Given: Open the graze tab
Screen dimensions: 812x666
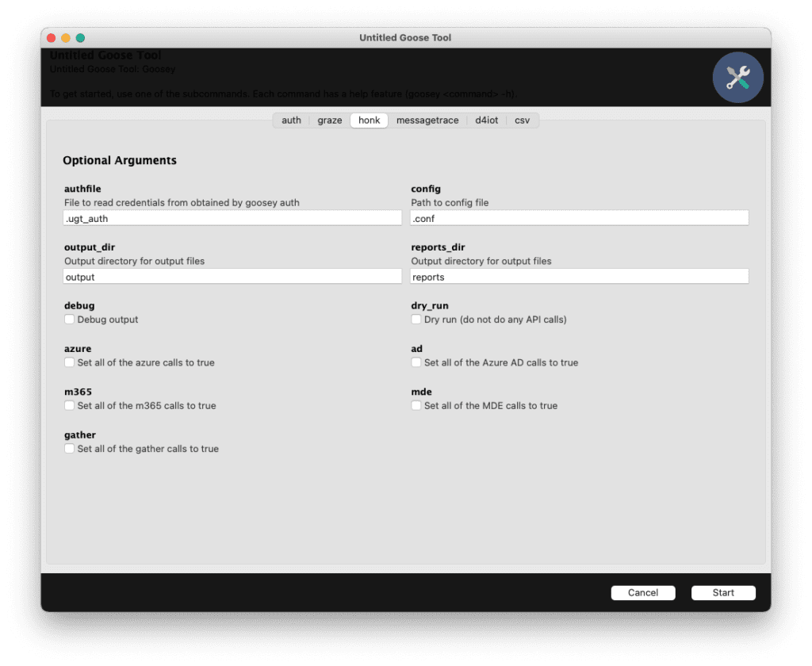Looking at the screenshot, I should coord(329,121).
